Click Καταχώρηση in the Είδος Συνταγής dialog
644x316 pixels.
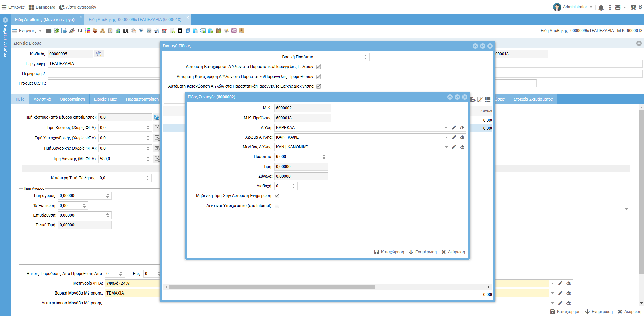point(389,252)
